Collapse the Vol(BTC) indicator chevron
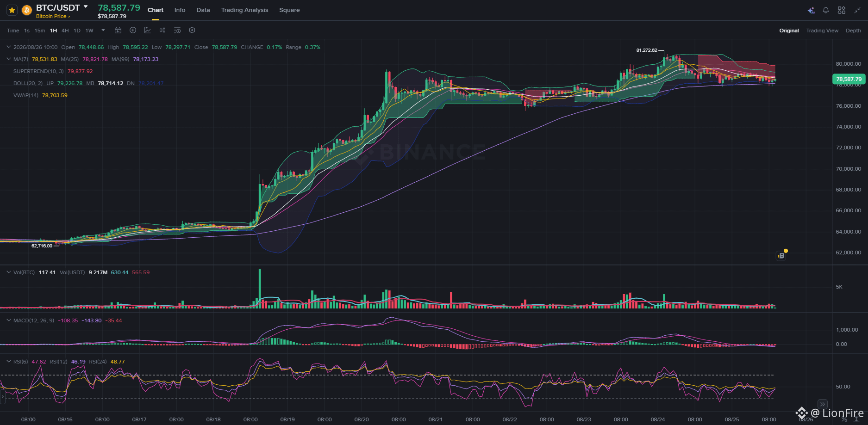Image resolution: width=868 pixels, height=425 pixels. [x=9, y=272]
